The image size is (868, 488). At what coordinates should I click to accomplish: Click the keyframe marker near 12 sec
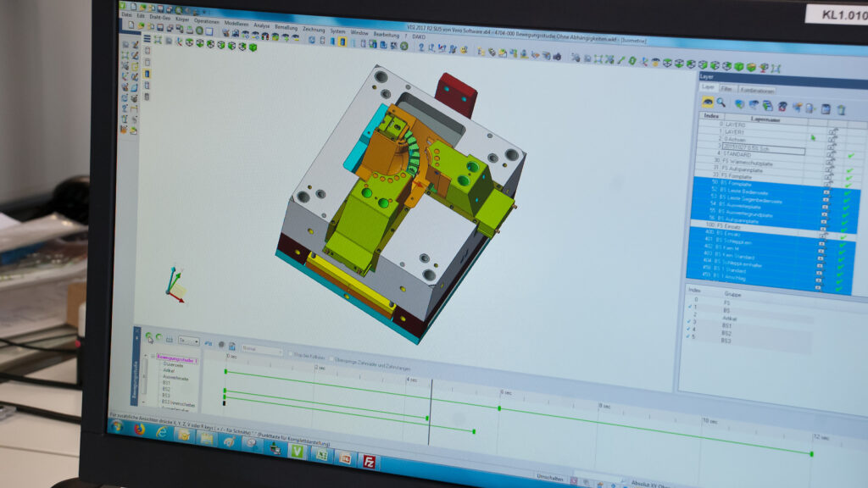point(811,454)
